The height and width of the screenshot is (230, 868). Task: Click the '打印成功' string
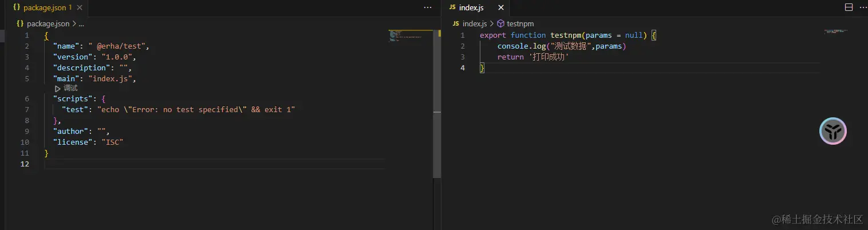(549, 57)
